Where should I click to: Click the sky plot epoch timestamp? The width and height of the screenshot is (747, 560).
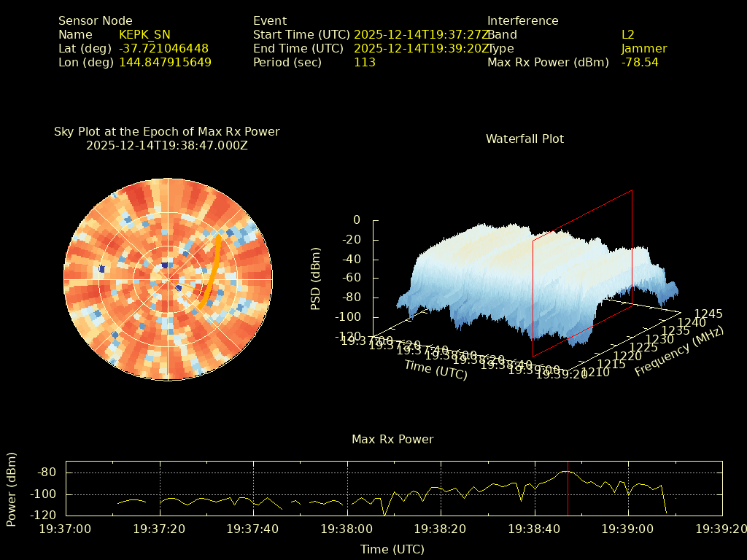tap(167, 146)
